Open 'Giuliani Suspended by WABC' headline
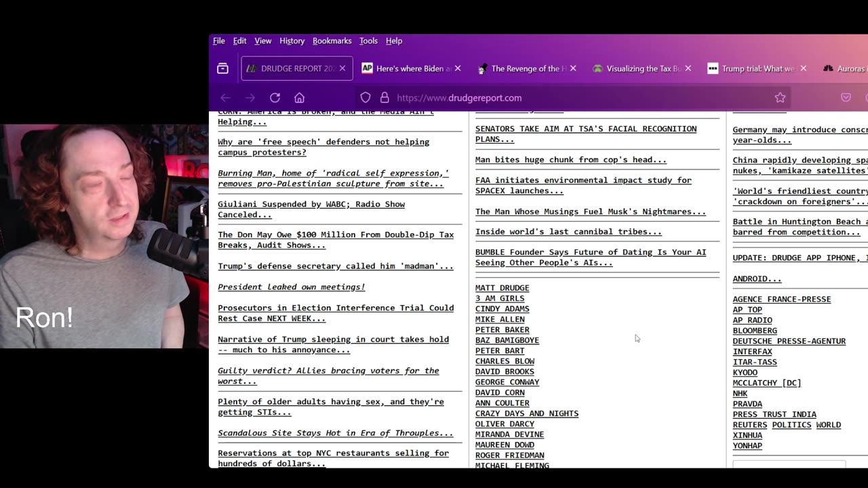868x488 pixels. [311, 209]
